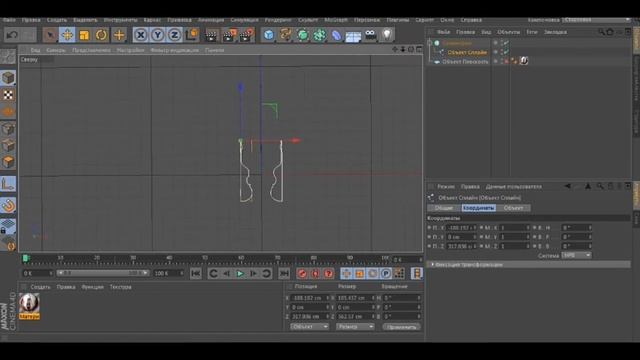The height and width of the screenshot is (360, 640).
Task: Toggle the snap magnet icon
Action: [x=8, y=205]
